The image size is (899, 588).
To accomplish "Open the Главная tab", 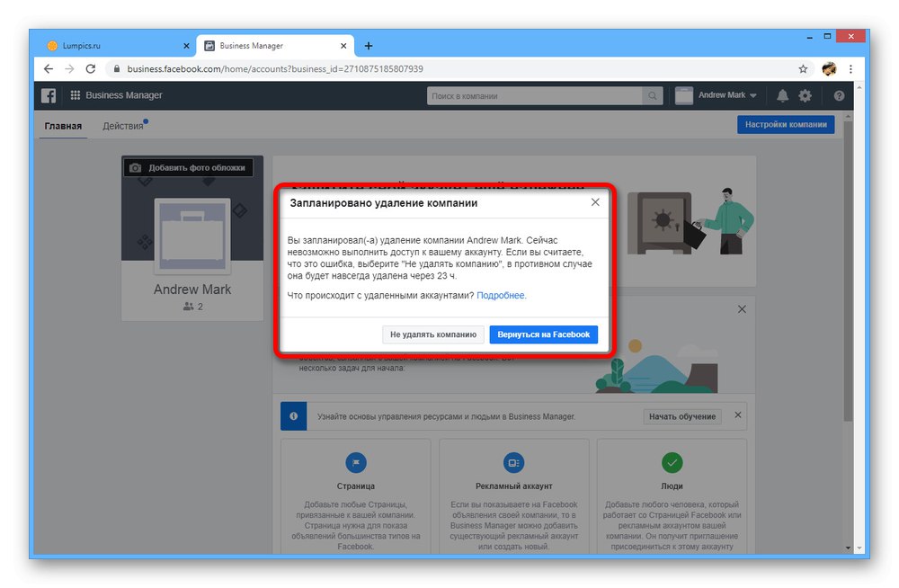I will pyautogui.click(x=63, y=126).
